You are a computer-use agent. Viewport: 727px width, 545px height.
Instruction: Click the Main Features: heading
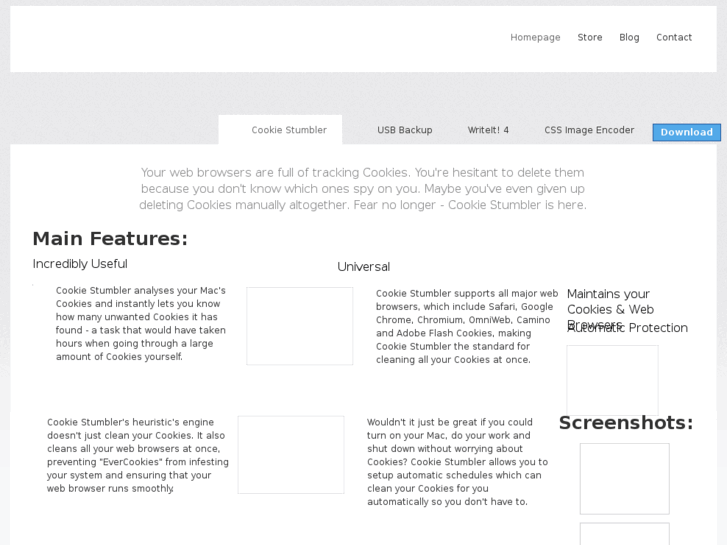click(110, 238)
